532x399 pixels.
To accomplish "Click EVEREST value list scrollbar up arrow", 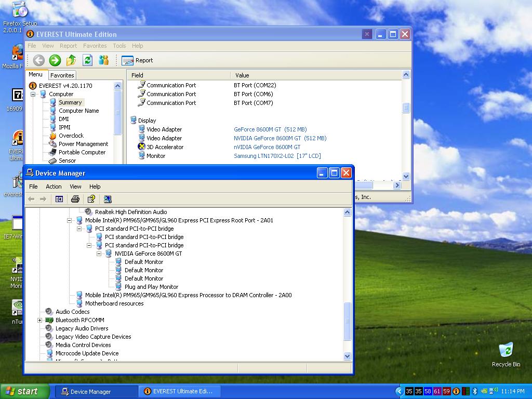I will [x=406, y=75].
